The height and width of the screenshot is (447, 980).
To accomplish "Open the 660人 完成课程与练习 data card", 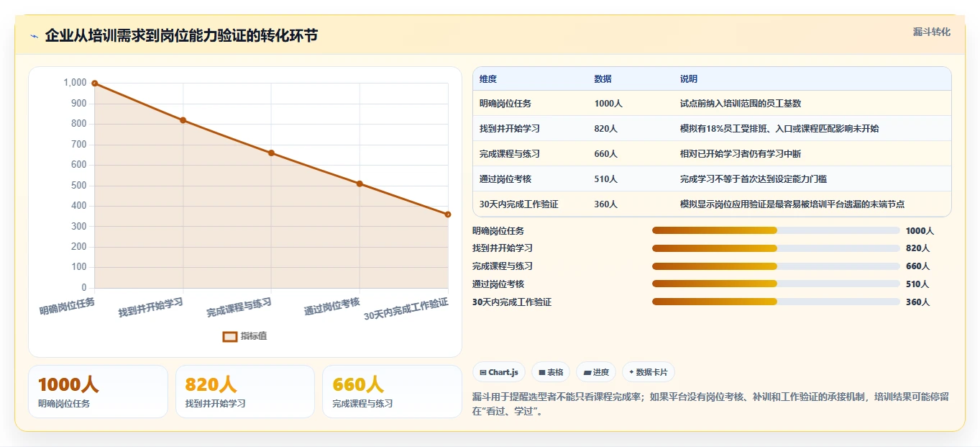I will (x=392, y=392).
